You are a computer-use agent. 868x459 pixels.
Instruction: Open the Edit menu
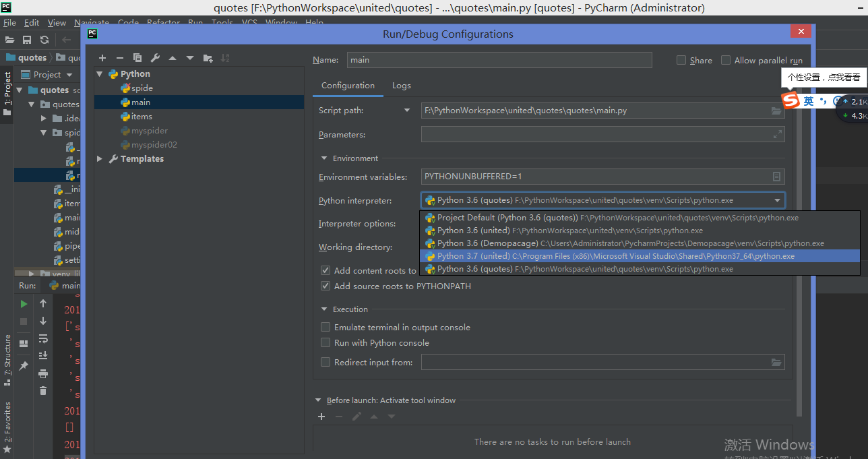32,22
